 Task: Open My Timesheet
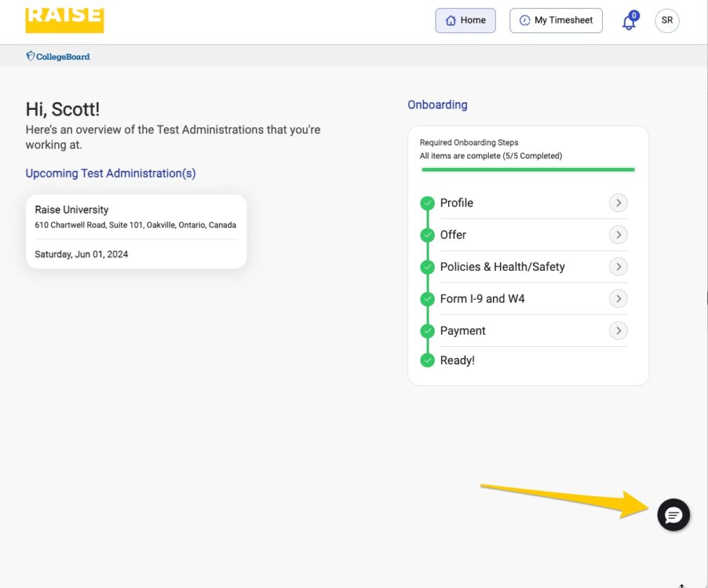point(556,21)
